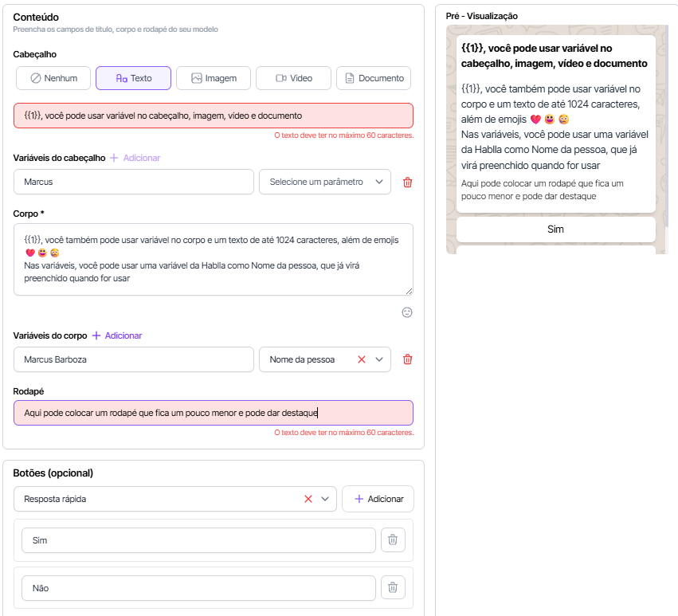Select the Imagem header type
This screenshot has height=616, width=678.
[x=213, y=78]
